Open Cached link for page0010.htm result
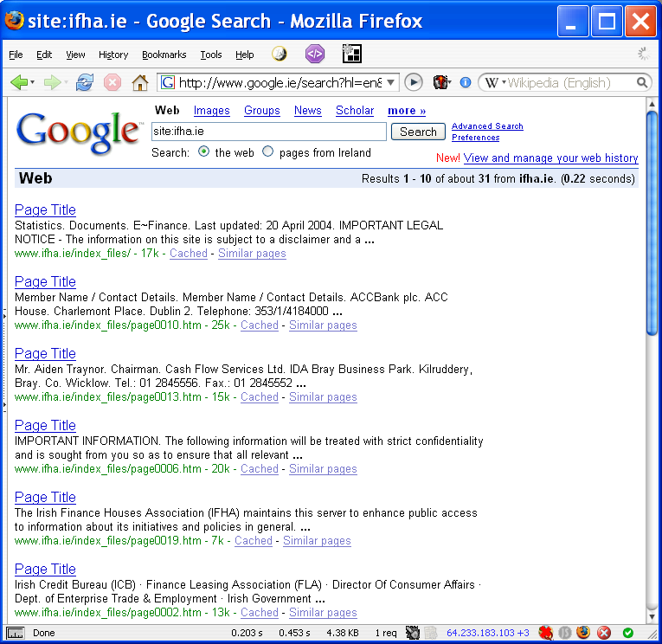662x644 pixels. point(260,325)
